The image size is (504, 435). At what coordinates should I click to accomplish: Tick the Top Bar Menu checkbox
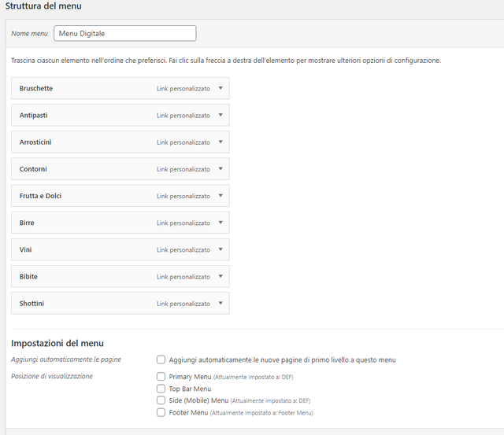click(x=161, y=389)
